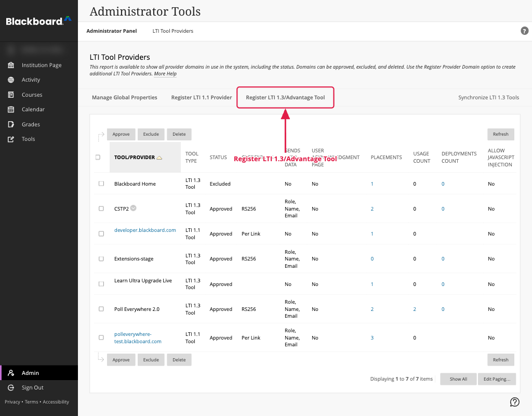Open the bottom-right help chat icon

(515, 402)
